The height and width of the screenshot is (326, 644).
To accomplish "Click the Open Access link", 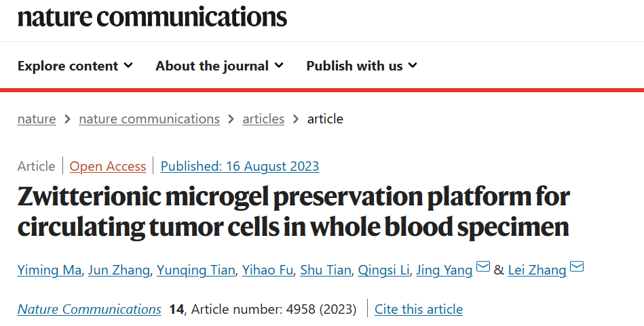I will [108, 166].
